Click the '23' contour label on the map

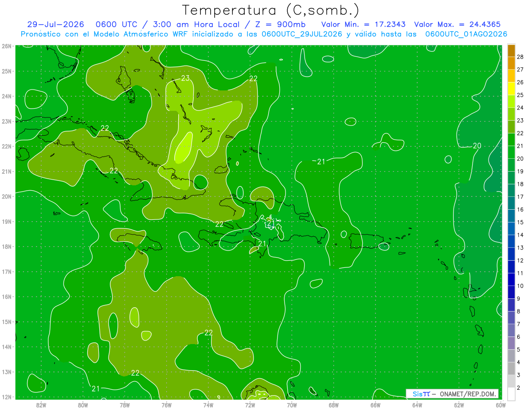tap(185, 78)
